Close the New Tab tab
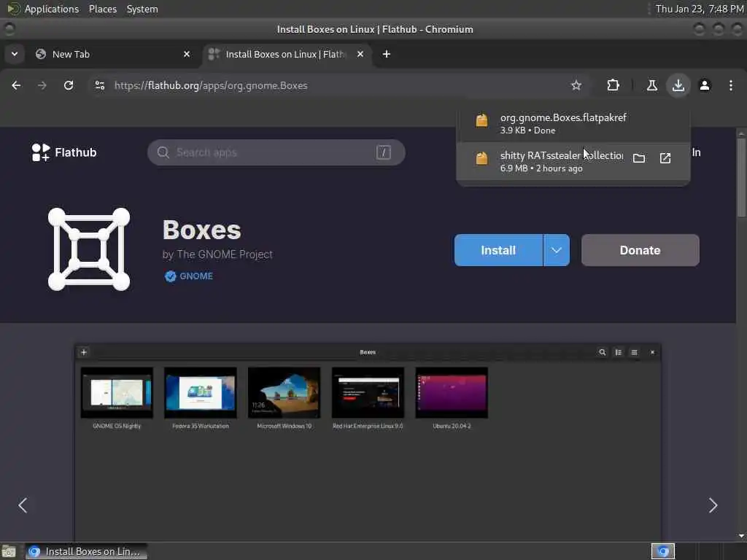 pyautogui.click(x=187, y=54)
